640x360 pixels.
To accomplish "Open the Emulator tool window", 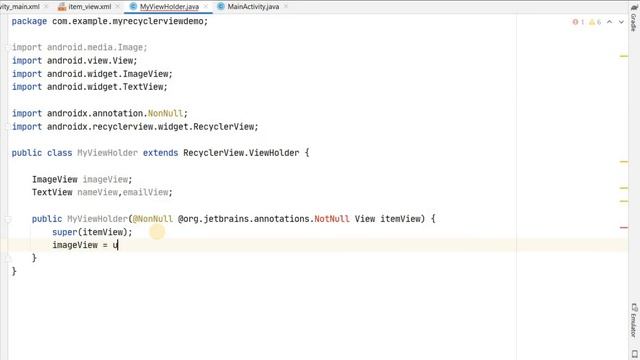I will [x=634, y=321].
